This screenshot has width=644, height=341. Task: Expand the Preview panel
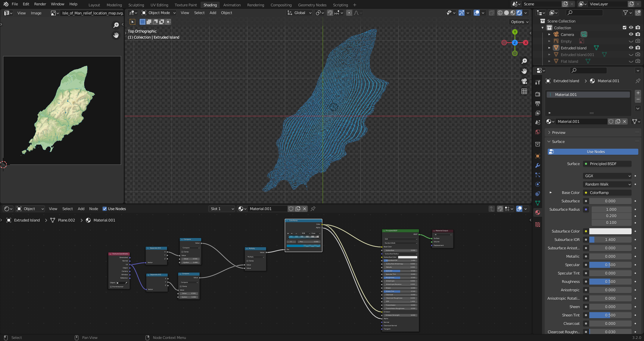point(558,133)
